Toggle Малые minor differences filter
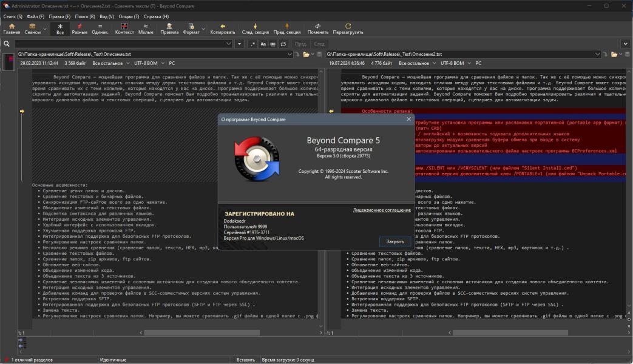The image size is (633, 364). pos(146,29)
